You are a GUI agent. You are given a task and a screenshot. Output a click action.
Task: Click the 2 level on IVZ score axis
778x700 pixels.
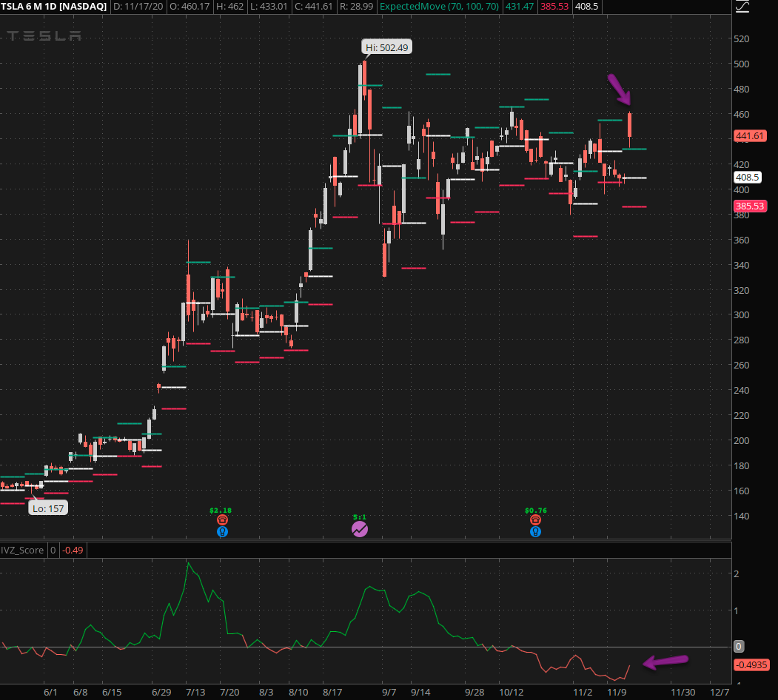tap(737, 573)
